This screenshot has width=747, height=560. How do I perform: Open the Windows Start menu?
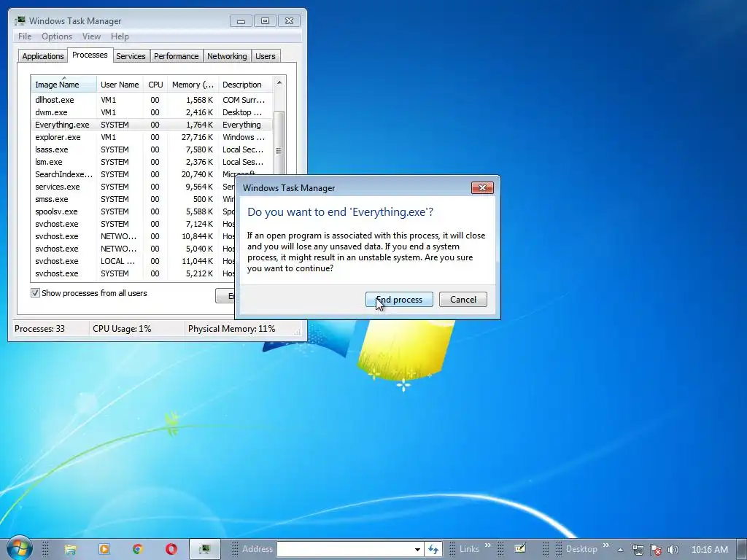(19, 548)
